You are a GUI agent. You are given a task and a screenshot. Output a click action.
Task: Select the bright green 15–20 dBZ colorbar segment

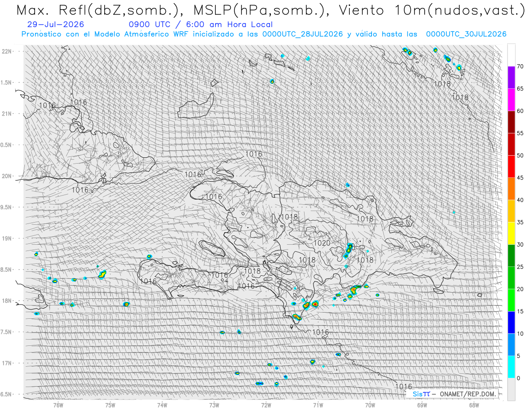[x=511, y=300]
